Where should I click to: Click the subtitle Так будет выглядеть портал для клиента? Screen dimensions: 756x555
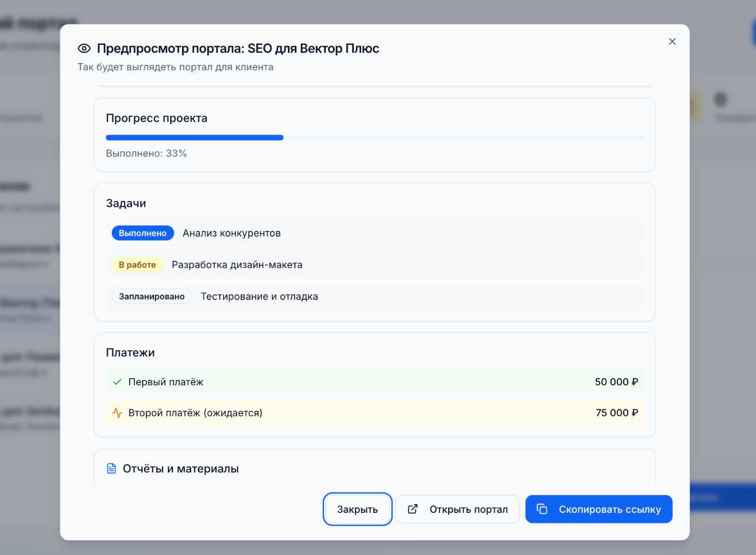175,67
